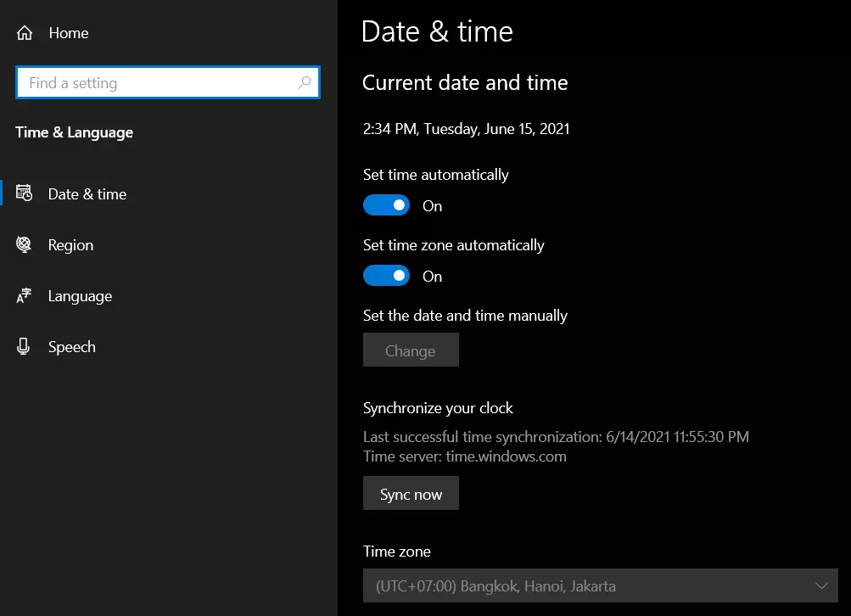Click the Time & Language heading

pyautogui.click(x=75, y=132)
